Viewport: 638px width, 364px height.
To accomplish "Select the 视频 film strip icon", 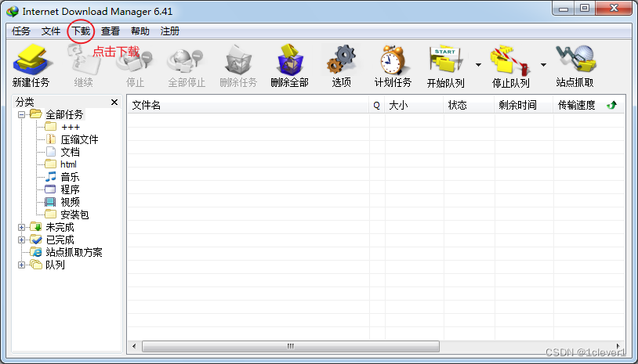I will click(x=50, y=202).
